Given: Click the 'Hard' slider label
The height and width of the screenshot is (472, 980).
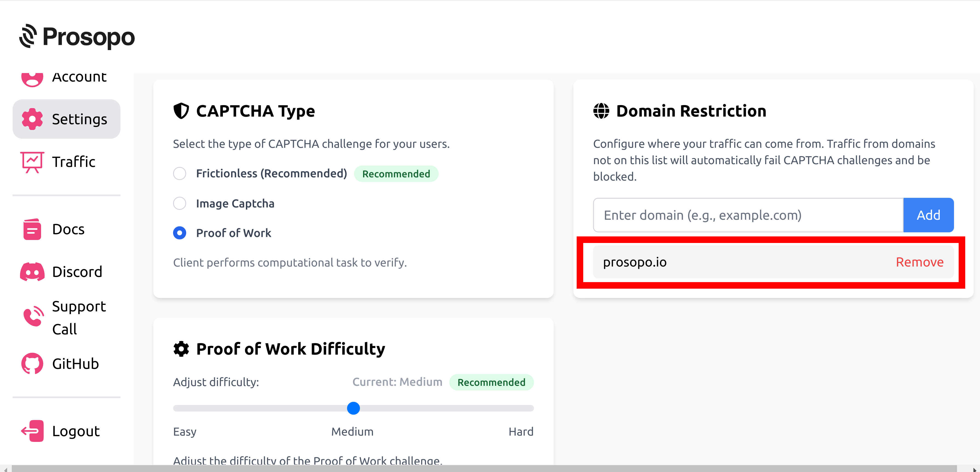Looking at the screenshot, I should (521, 432).
